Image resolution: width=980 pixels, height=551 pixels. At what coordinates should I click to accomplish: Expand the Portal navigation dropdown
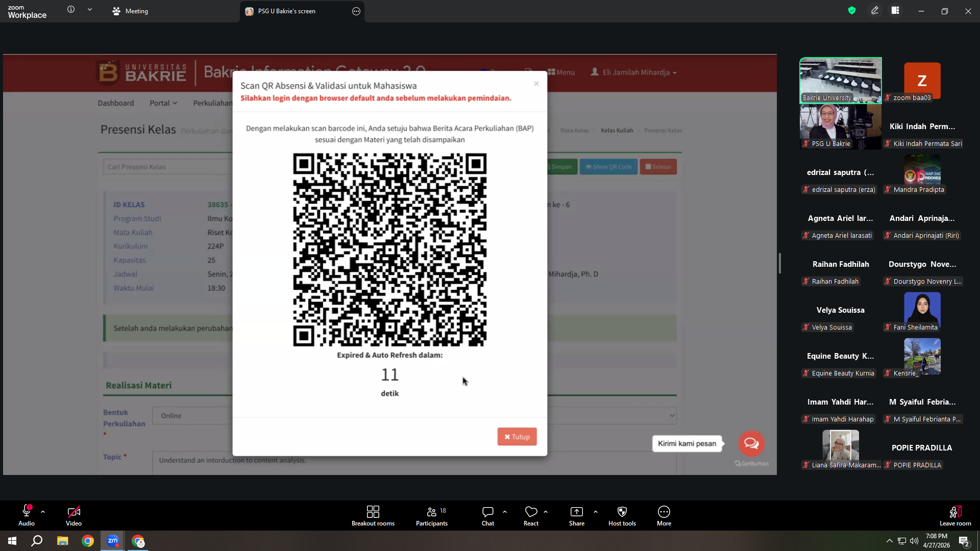tap(163, 103)
